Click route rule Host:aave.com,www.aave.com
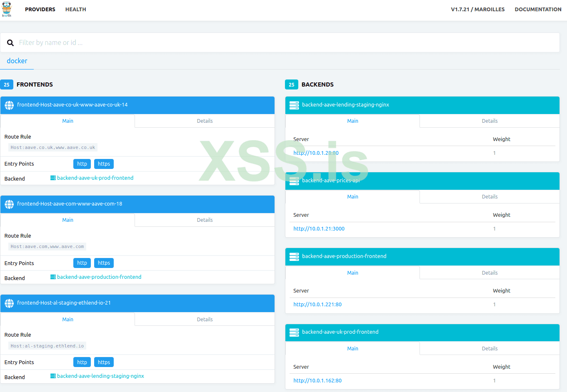This screenshot has width=567, height=392. [47, 247]
